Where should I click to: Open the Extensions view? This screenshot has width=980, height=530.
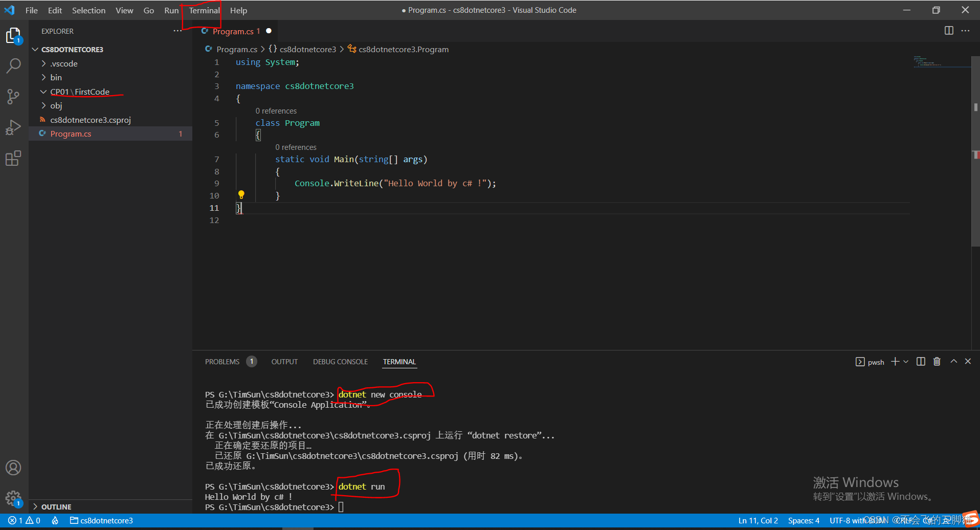click(x=13, y=158)
